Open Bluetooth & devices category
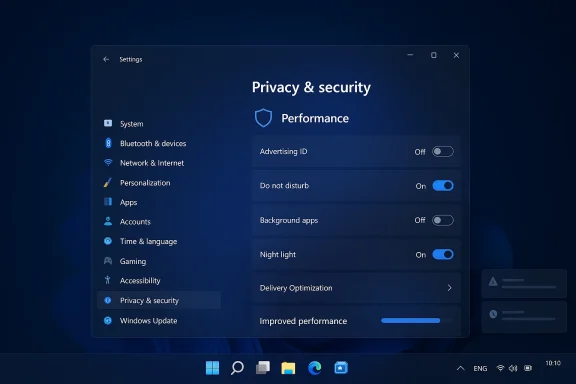The image size is (576, 384). coord(159,143)
